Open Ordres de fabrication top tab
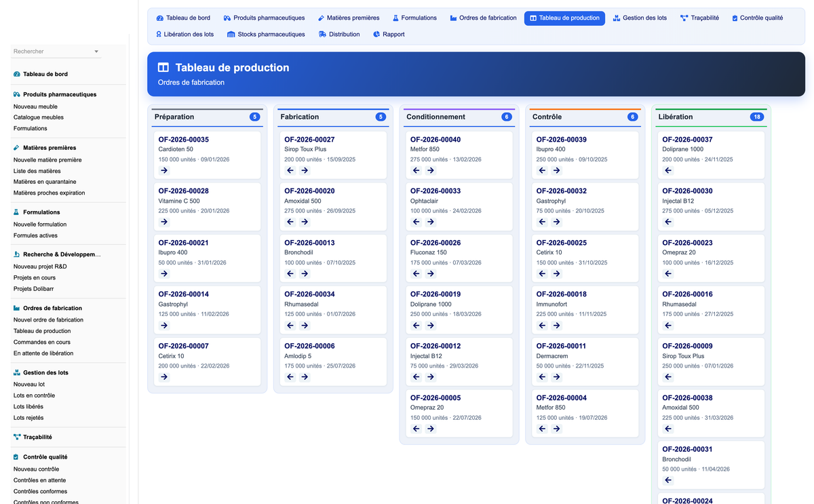This screenshot has width=814, height=504. point(483,18)
